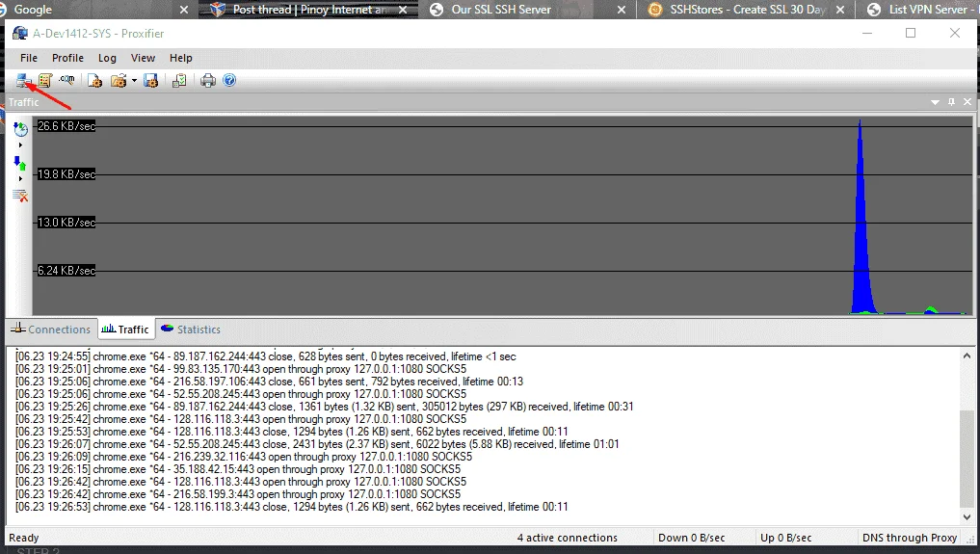Open help with the blue question icon
This screenshot has width=980, height=554.
(x=229, y=81)
